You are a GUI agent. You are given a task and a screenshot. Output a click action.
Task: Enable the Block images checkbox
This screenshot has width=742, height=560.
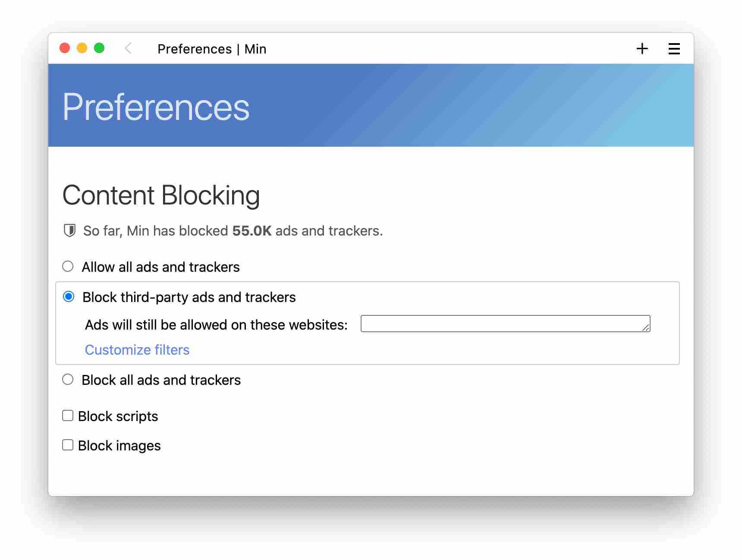coord(68,445)
